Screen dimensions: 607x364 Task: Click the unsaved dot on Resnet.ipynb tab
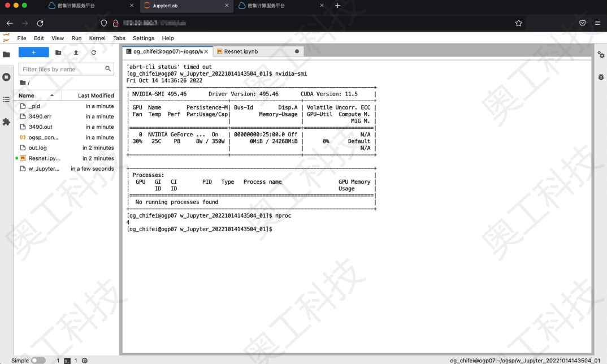[x=297, y=51]
